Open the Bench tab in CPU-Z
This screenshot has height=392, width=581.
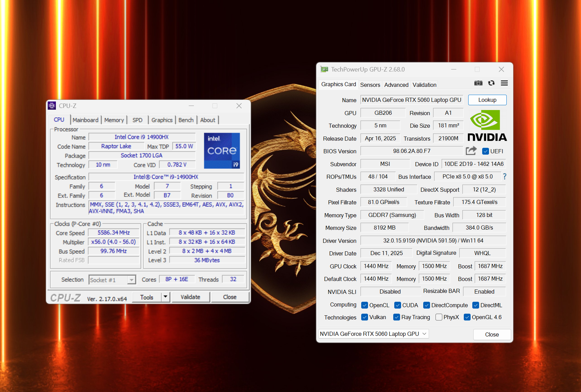(186, 120)
